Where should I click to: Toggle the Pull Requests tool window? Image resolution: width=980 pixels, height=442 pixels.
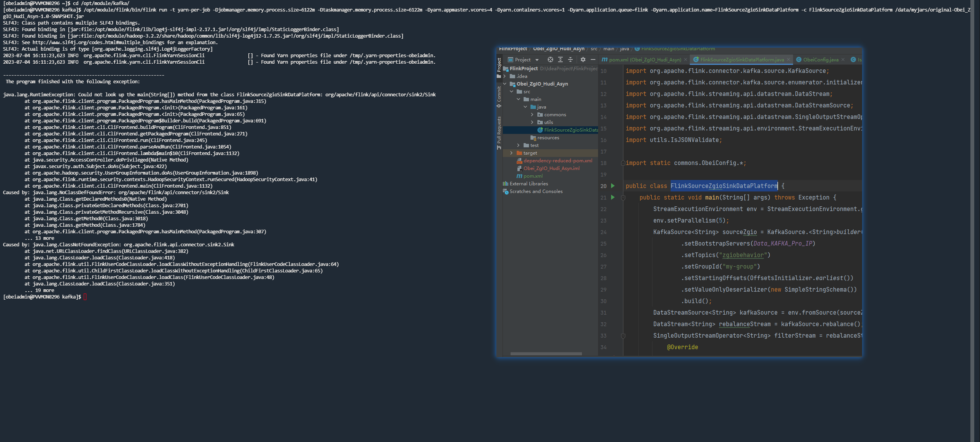pos(499,132)
